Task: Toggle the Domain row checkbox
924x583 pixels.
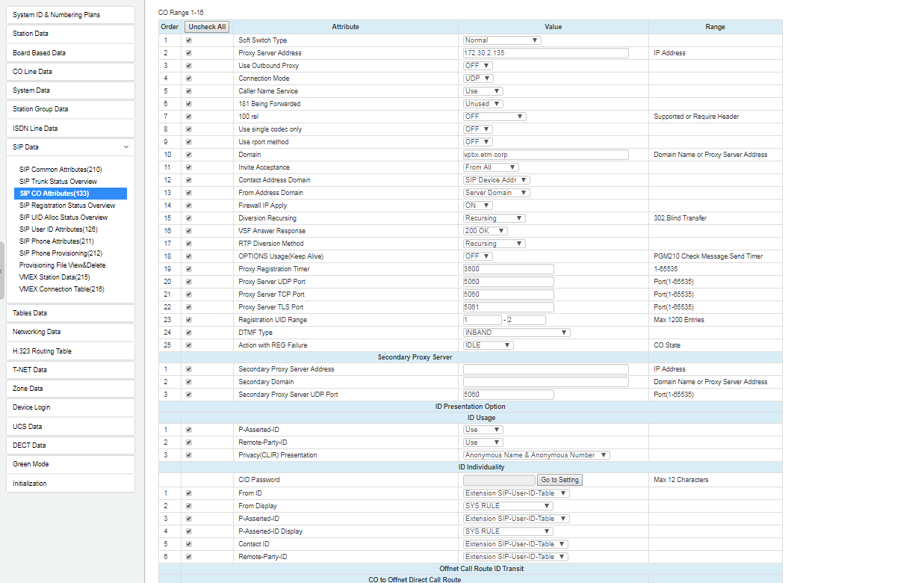Action: click(188, 155)
